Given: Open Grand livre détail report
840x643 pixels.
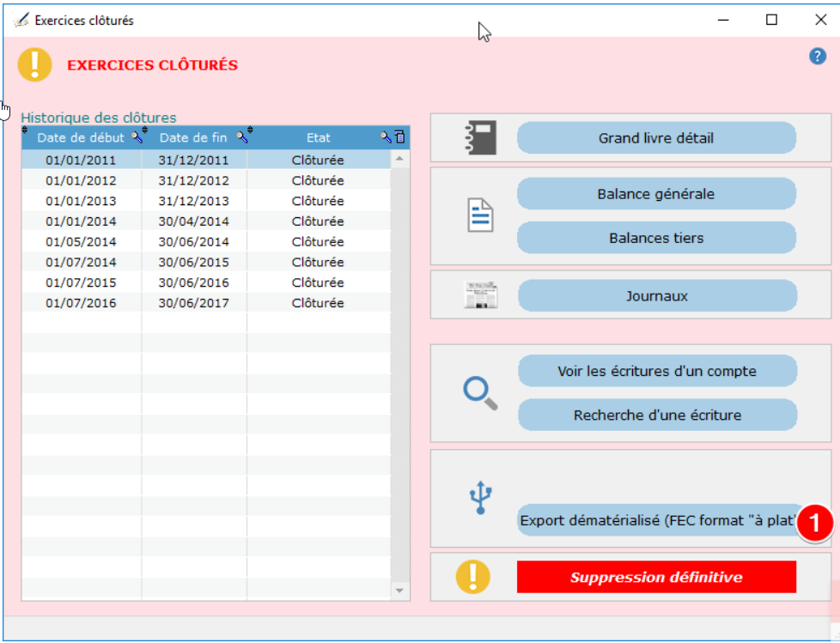Looking at the screenshot, I should 656,138.
